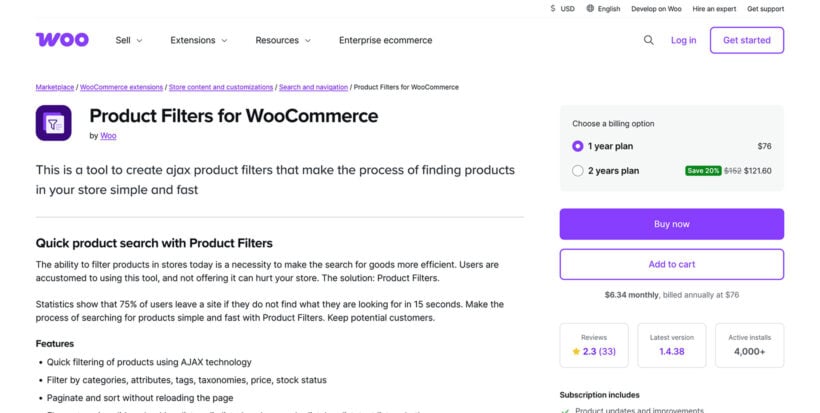
Task: Click the reviews star rating icon
Action: click(576, 352)
